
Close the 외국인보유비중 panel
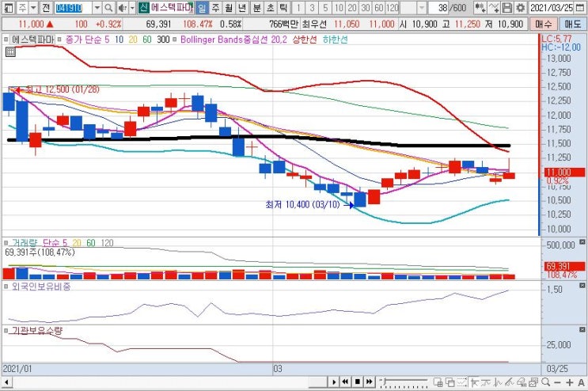click(582, 285)
